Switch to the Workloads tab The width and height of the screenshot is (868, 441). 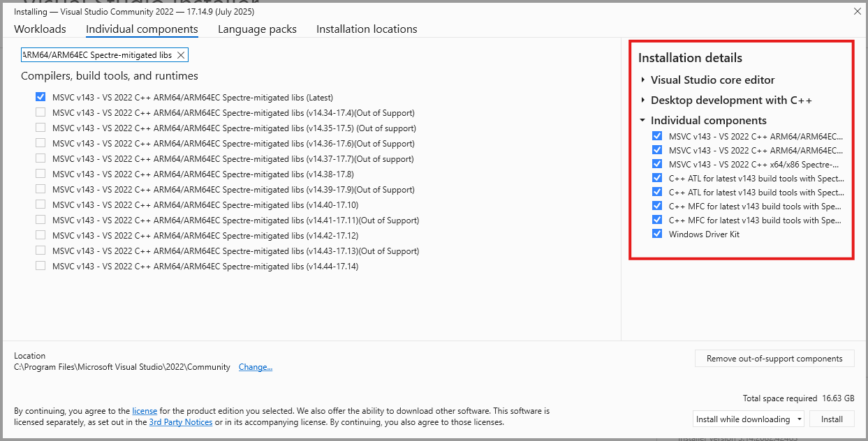40,29
